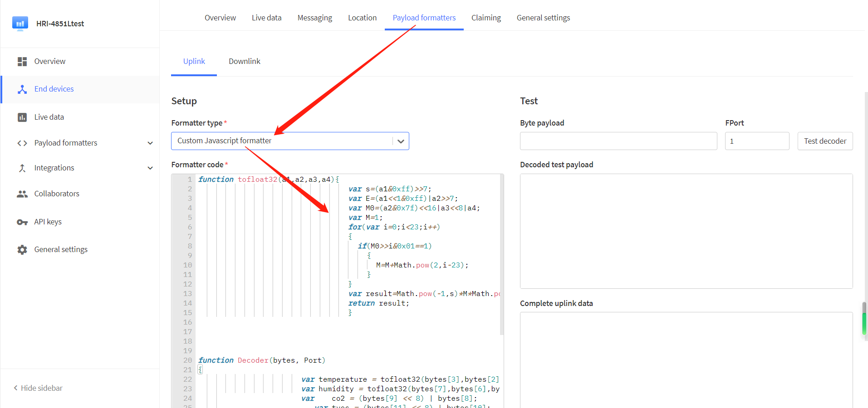Click the formatter code editor vertical scrollbar
The width and height of the screenshot is (868, 408).
501,255
